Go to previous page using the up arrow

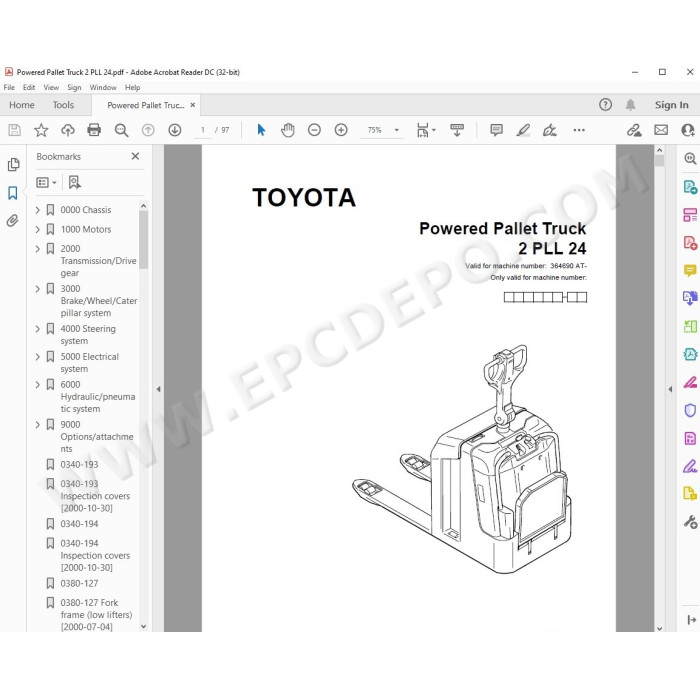tap(148, 130)
